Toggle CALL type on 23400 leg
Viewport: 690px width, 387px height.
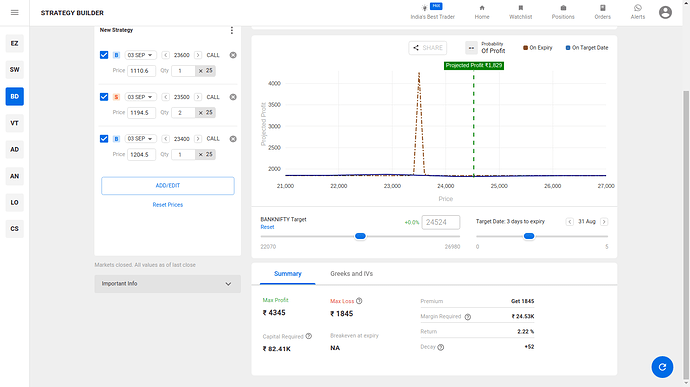[x=213, y=139]
